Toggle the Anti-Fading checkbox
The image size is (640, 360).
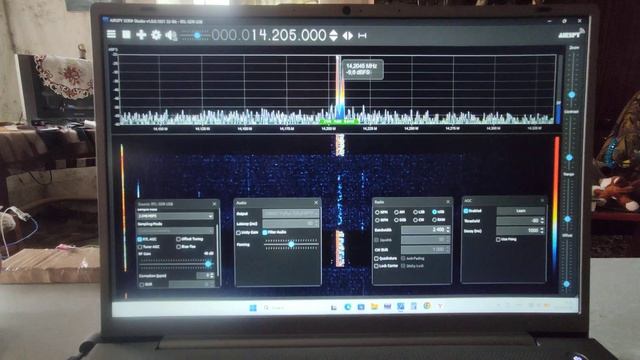(x=403, y=258)
